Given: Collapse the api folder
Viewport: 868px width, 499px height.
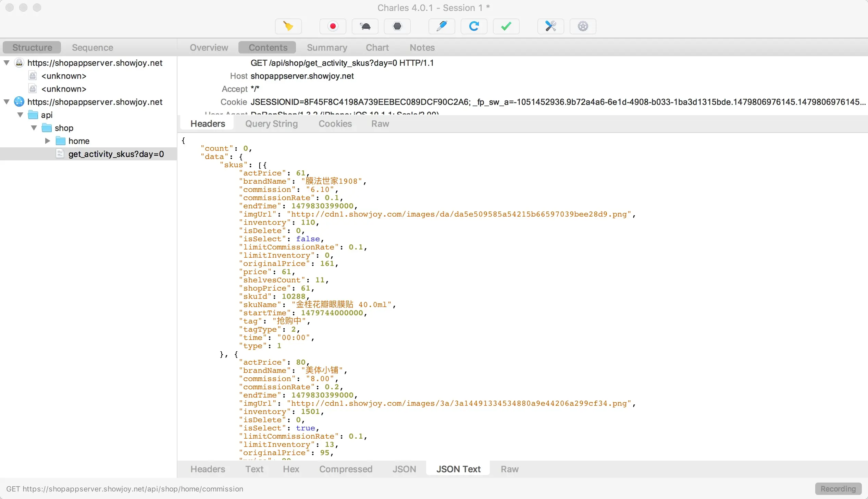Looking at the screenshot, I should [20, 115].
